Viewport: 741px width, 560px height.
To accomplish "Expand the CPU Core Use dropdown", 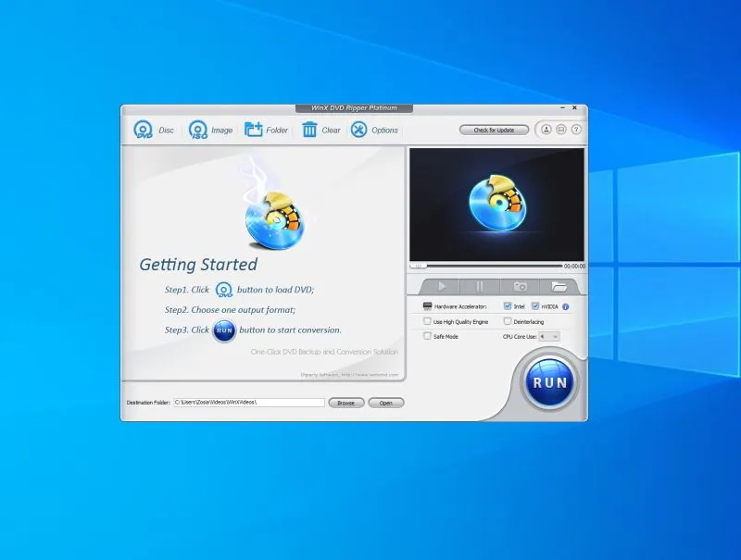I will (549, 336).
